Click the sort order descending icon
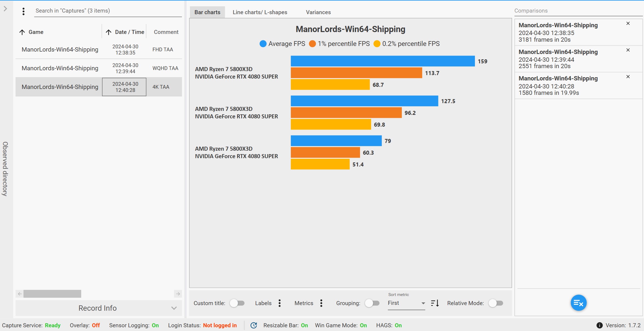Viewport: 644px width, 331px height. coord(435,303)
